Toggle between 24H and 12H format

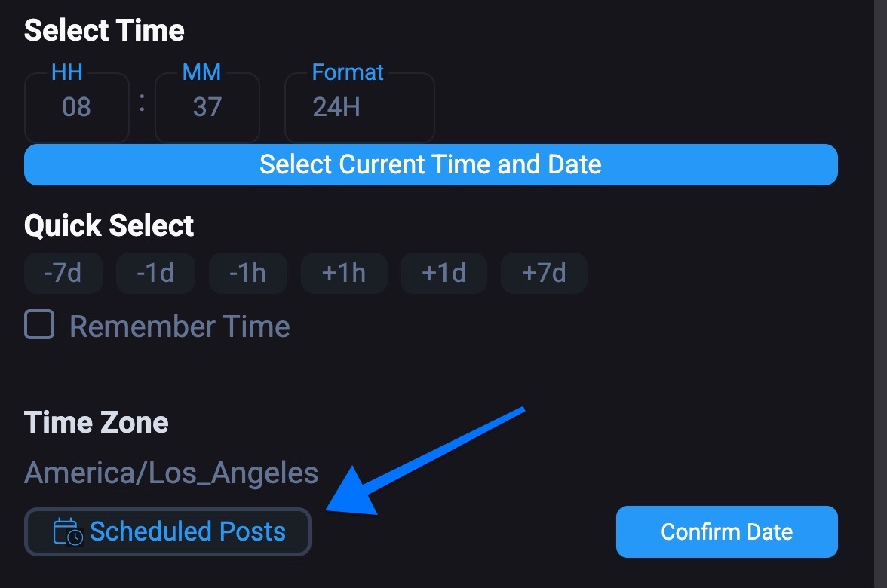pos(359,107)
